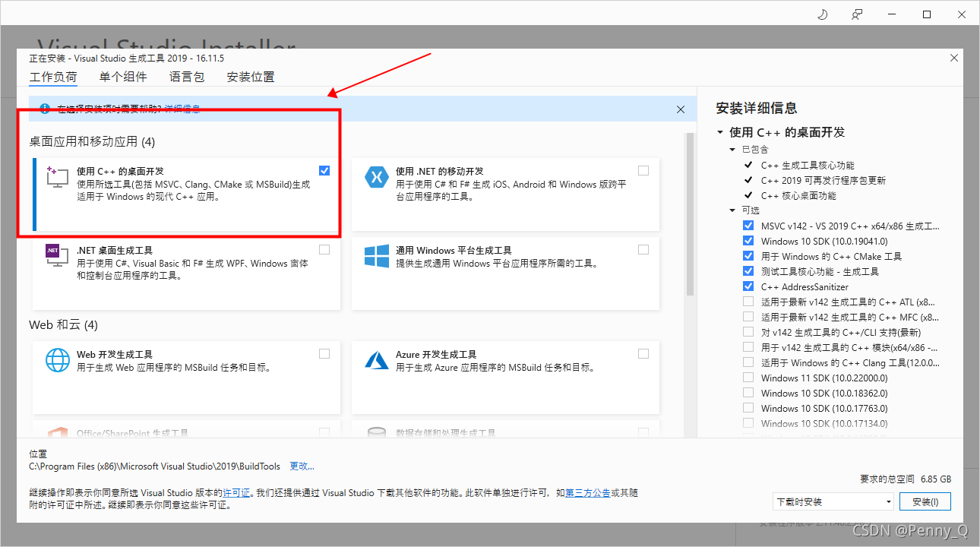This screenshot has width=980, height=547.
Task: Check Windows 10 SDK (10.0.18362.0)
Action: pos(748,393)
